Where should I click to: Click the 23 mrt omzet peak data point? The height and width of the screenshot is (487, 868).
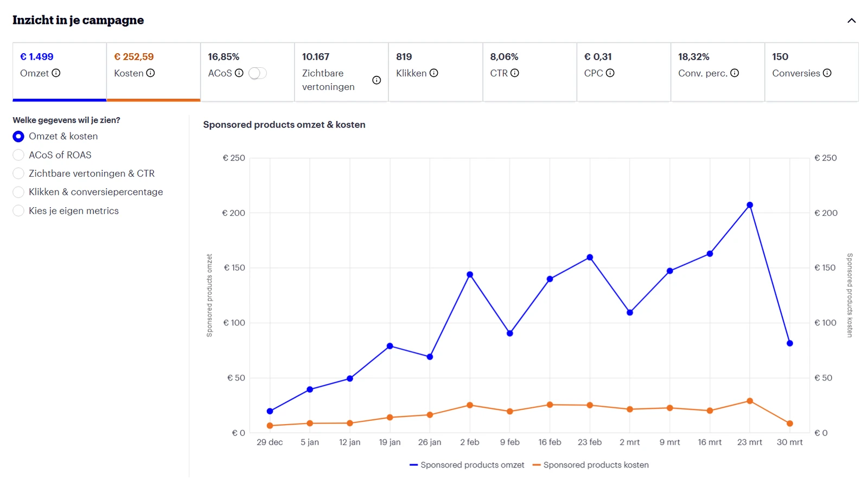click(750, 205)
